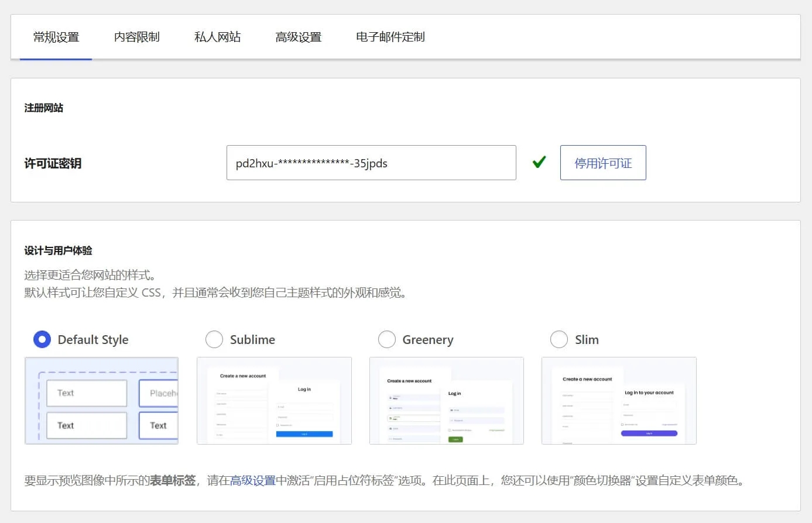The image size is (812, 523).
Task: Click the Default Style preview thumbnail
Action: (101, 401)
